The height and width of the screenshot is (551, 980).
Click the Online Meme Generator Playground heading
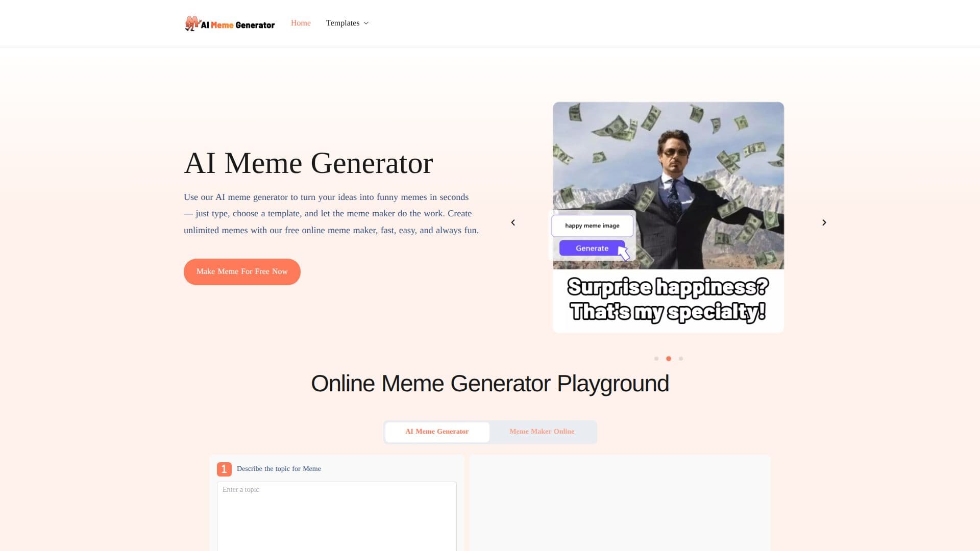coord(490,384)
